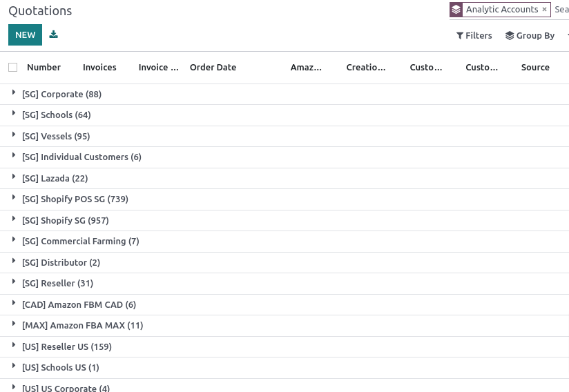Viewport: 569px width, 392px height.
Task: Click the '[SG] Shopify POS SG (739)' label
Action: (x=75, y=199)
